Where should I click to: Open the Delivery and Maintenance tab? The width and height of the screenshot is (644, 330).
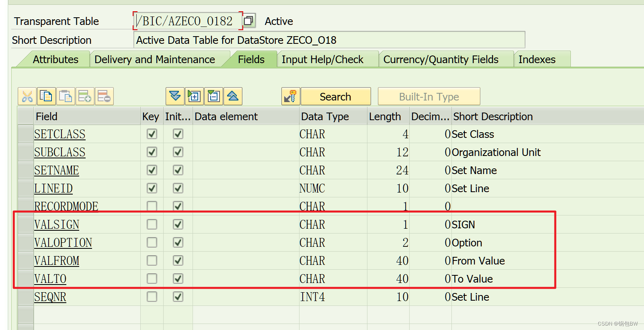tap(155, 59)
